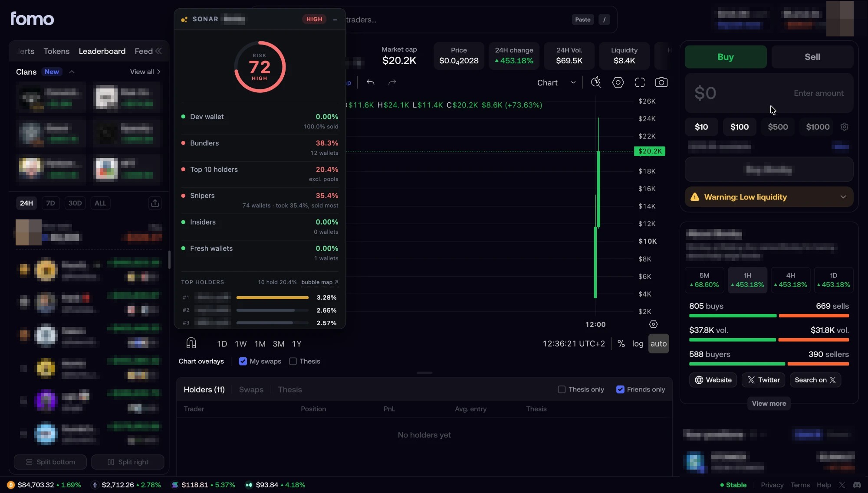Toggle auto scale on chart
The height and width of the screenshot is (493, 868).
[658, 343]
